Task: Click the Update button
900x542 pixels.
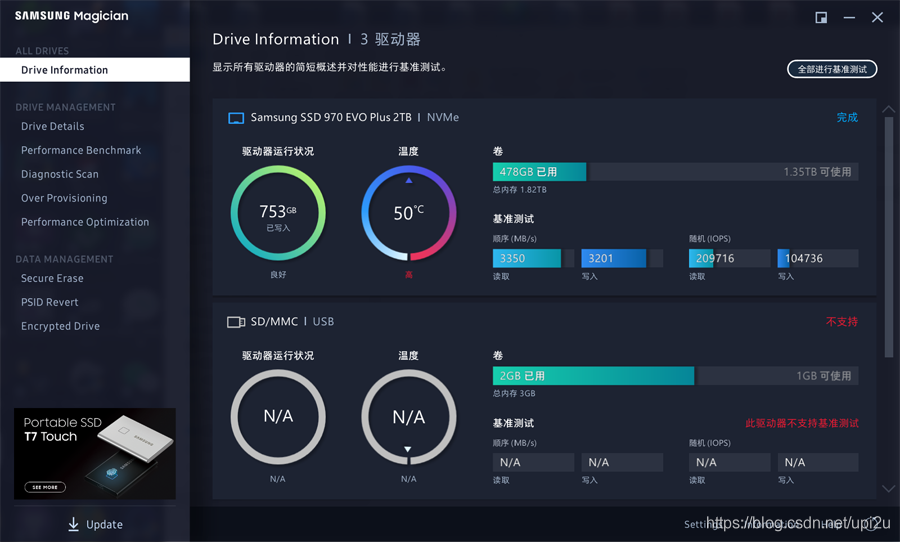Action: point(95,524)
